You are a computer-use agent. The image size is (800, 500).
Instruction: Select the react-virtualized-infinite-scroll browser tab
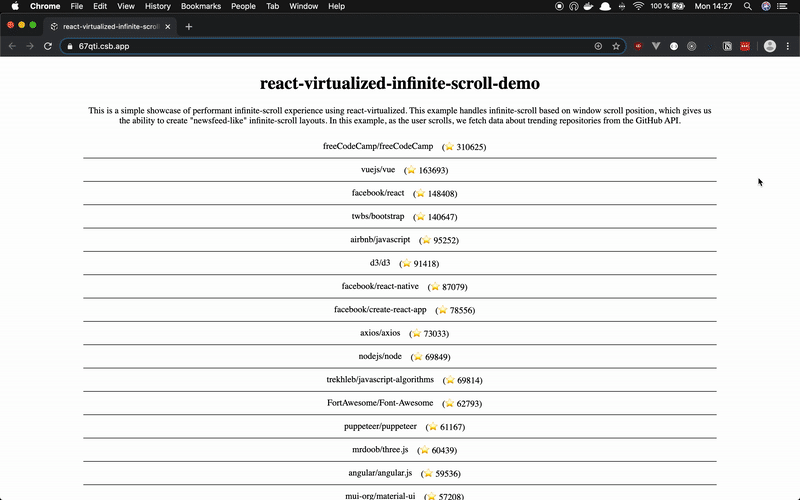(111, 27)
